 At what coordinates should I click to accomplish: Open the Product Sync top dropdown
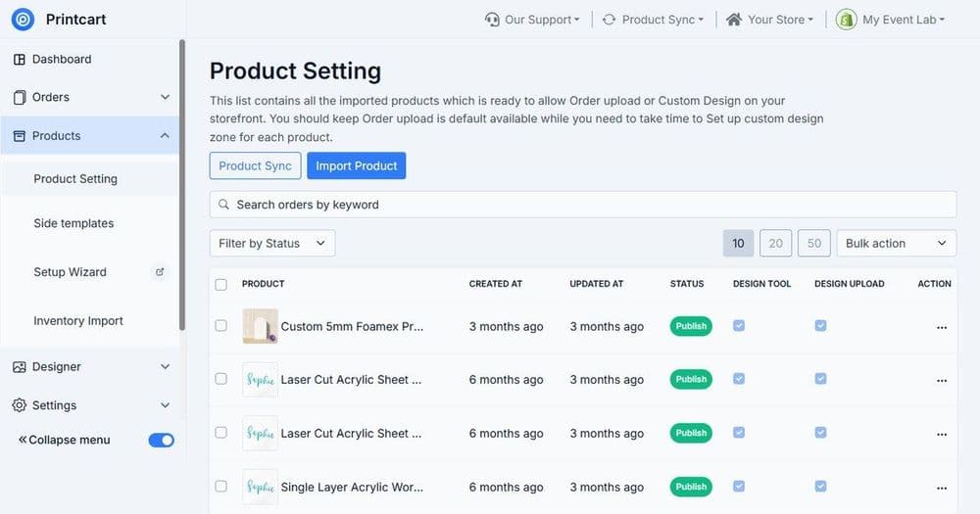click(x=653, y=20)
